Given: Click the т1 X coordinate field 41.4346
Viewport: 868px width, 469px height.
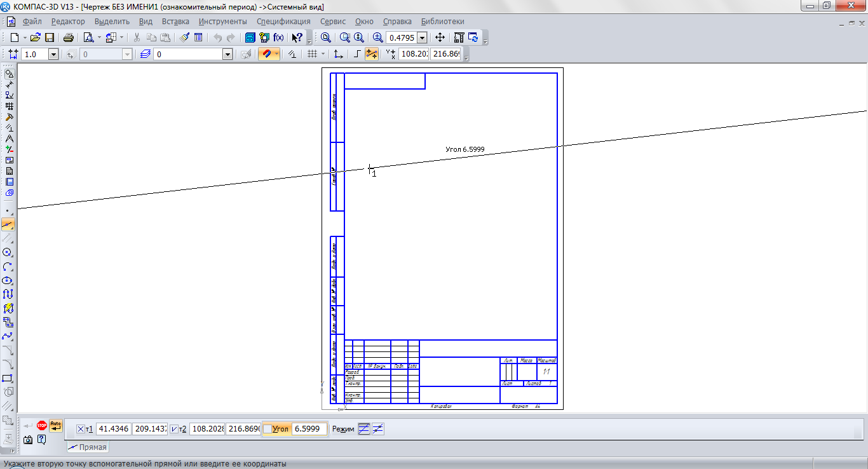Looking at the screenshot, I should 113,429.
